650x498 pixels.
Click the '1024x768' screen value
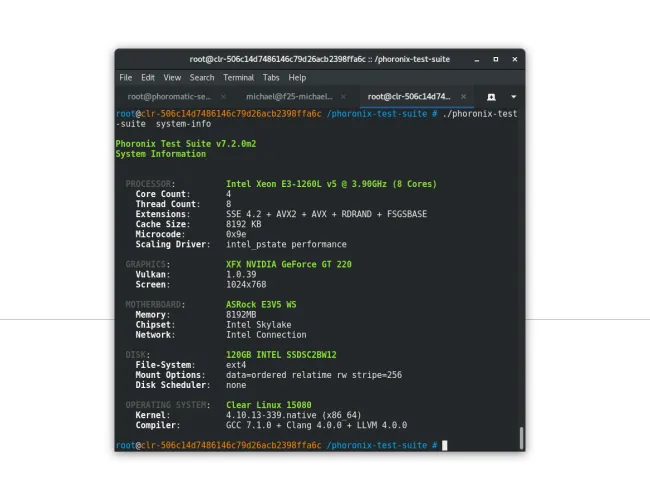pyautogui.click(x=246, y=284)
